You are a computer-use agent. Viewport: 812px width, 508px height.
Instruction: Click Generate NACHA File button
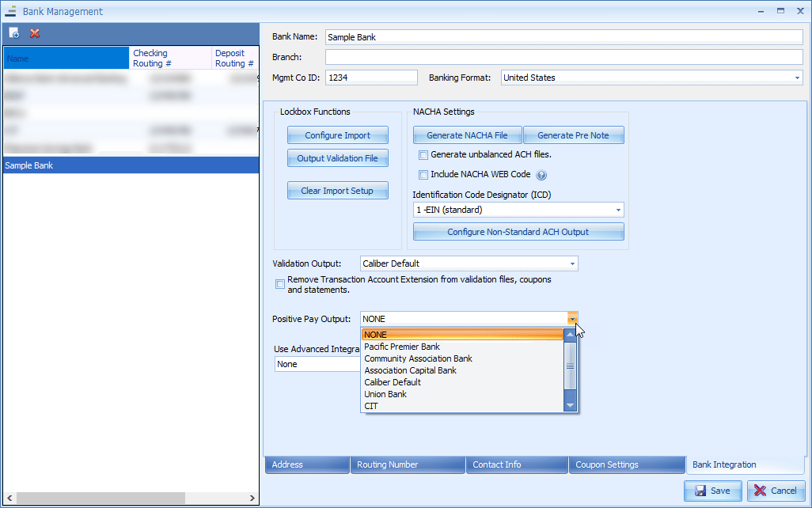(467, 135)
